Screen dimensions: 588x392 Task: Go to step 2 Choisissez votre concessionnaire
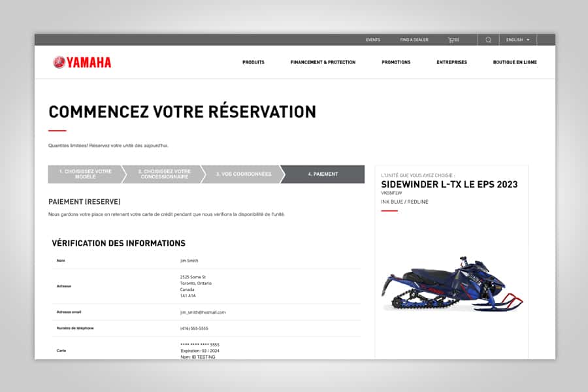tap(164, 174)
